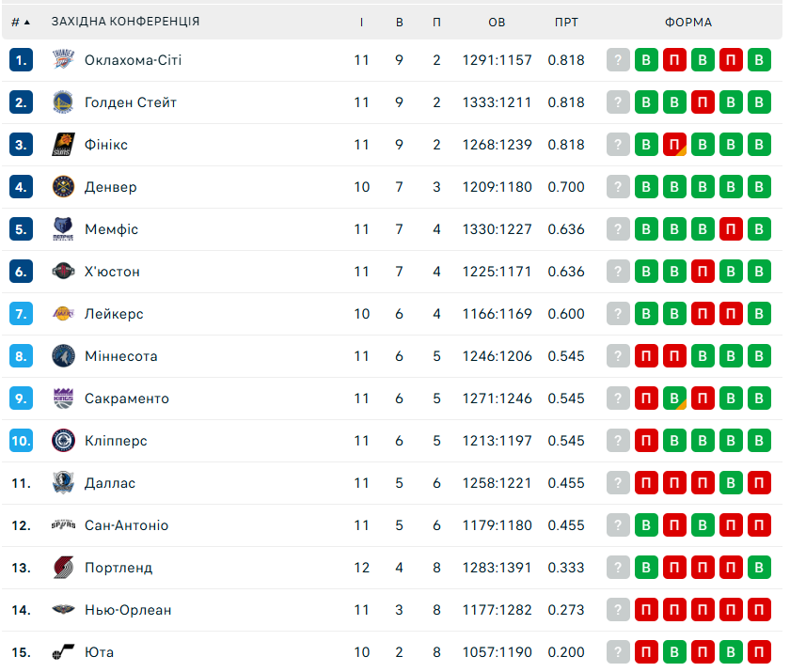The width and height of the screenshot is (790, 672).
Task: Sort table by ПРТ column header
Action: [x=566, y=22]
